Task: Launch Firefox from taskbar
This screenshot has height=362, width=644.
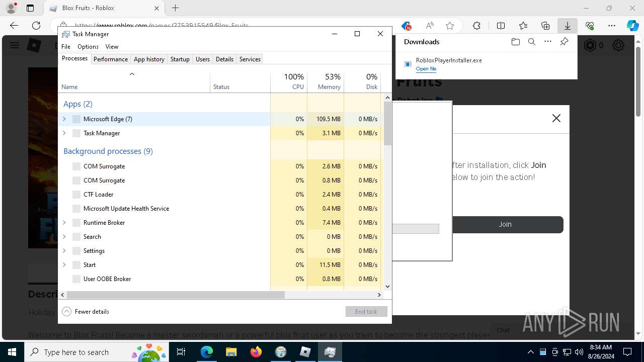Action: [x=256, y=352]
